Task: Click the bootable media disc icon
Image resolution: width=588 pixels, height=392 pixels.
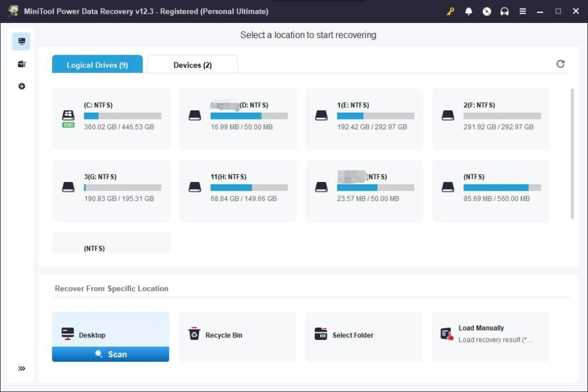Action: coord(486,11)
